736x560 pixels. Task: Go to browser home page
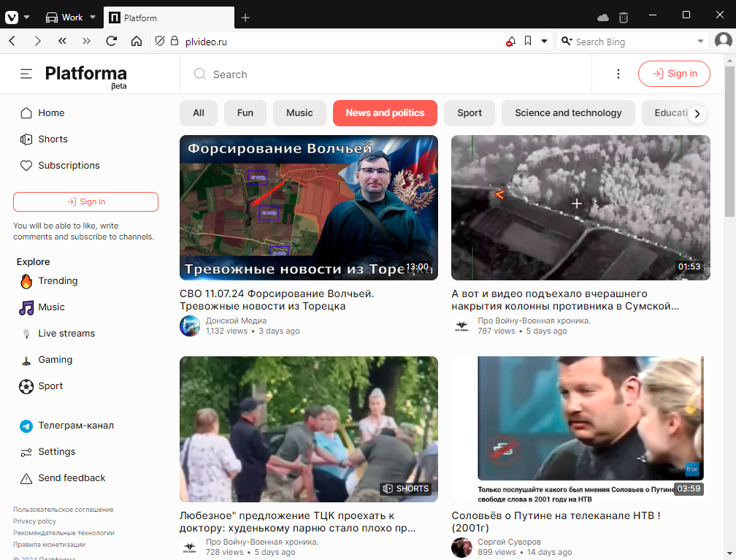(136, 42)
